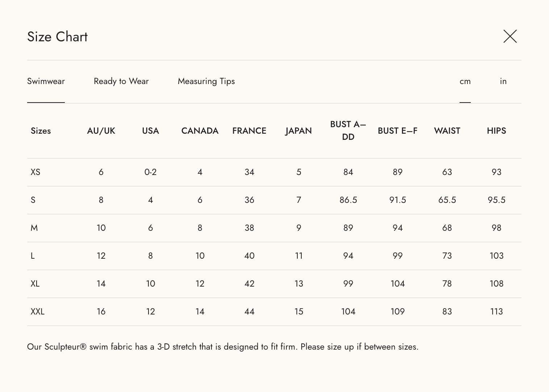Open the Ready to Wear tab

121,81
